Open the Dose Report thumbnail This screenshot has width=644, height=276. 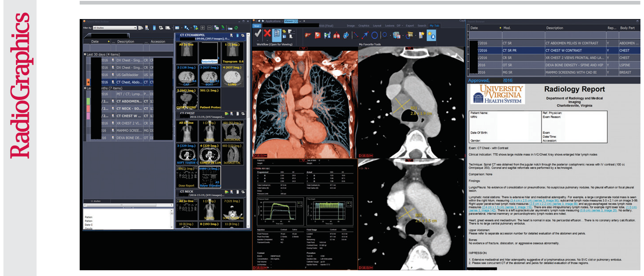point(187,177)
